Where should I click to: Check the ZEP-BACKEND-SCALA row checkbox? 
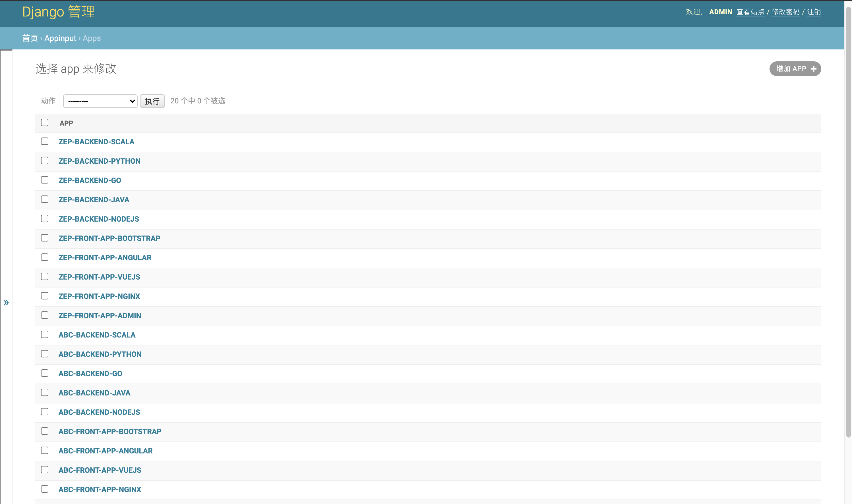point(45,141)
